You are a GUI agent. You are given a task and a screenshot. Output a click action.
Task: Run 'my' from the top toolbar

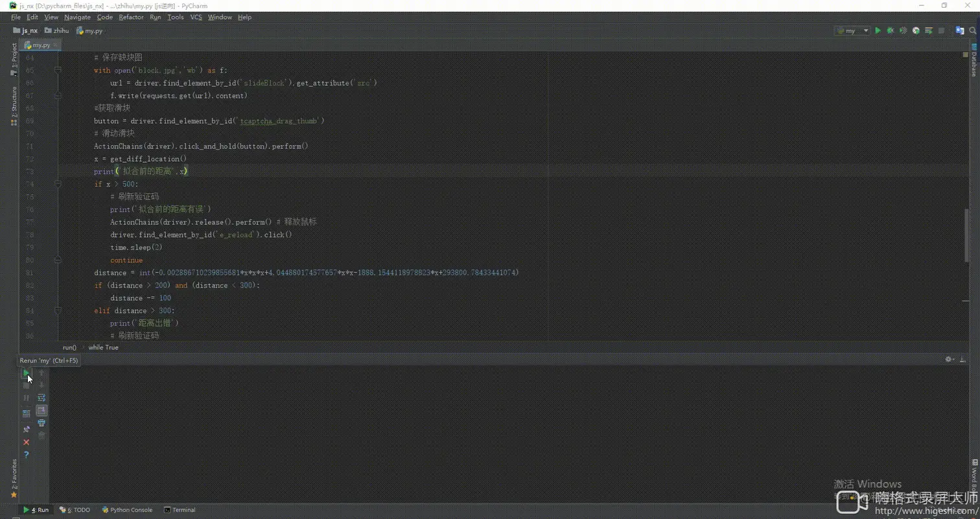(878, 30)
